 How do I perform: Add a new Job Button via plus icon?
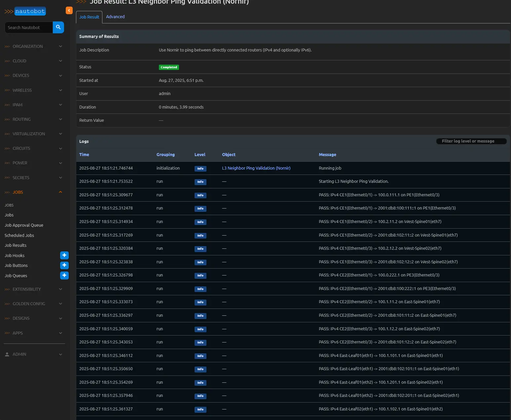point(64,265)
